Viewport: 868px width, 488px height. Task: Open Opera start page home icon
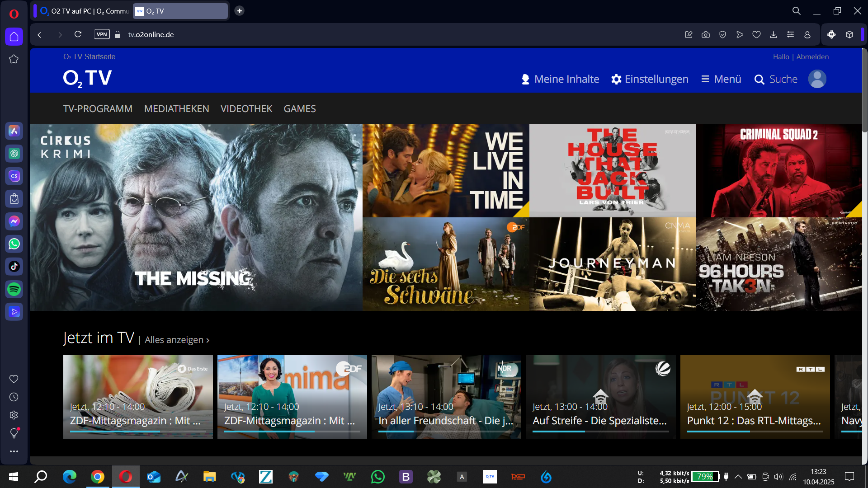pos(14,37)
